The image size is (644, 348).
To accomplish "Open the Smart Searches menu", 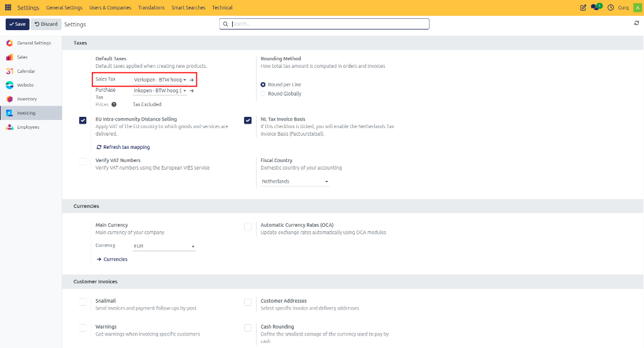I will [188, 8].
